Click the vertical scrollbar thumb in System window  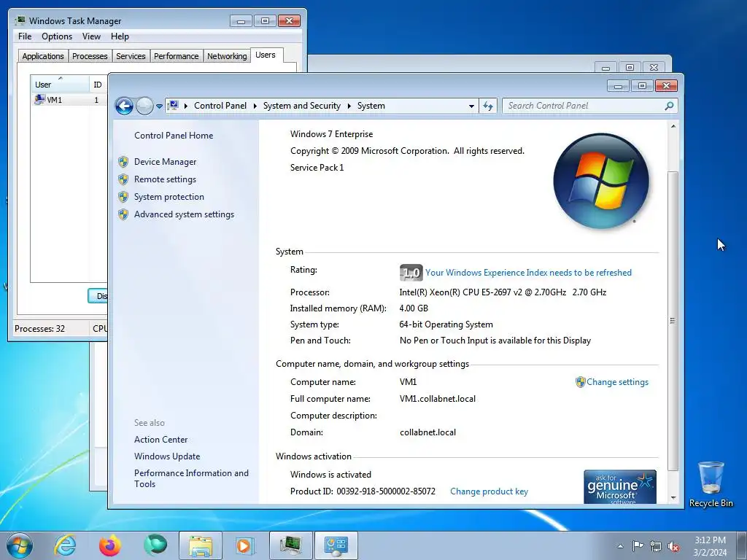pos(673,321)
